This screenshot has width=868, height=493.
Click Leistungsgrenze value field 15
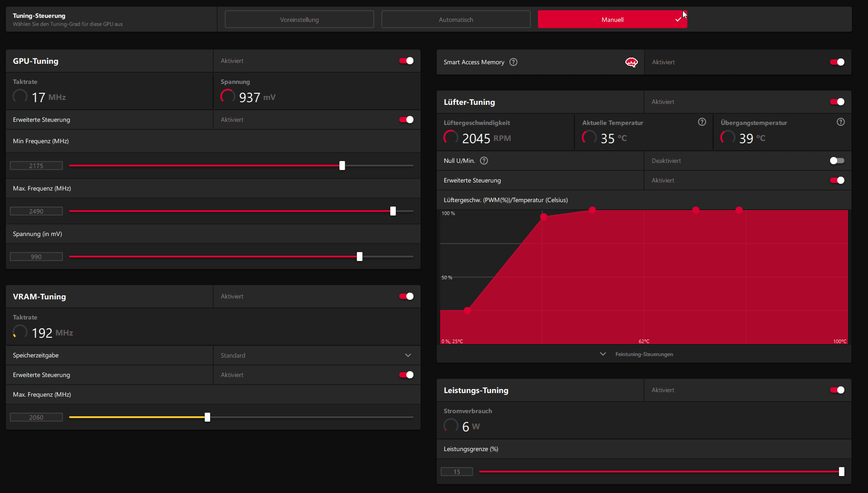[x=457, y=472]
